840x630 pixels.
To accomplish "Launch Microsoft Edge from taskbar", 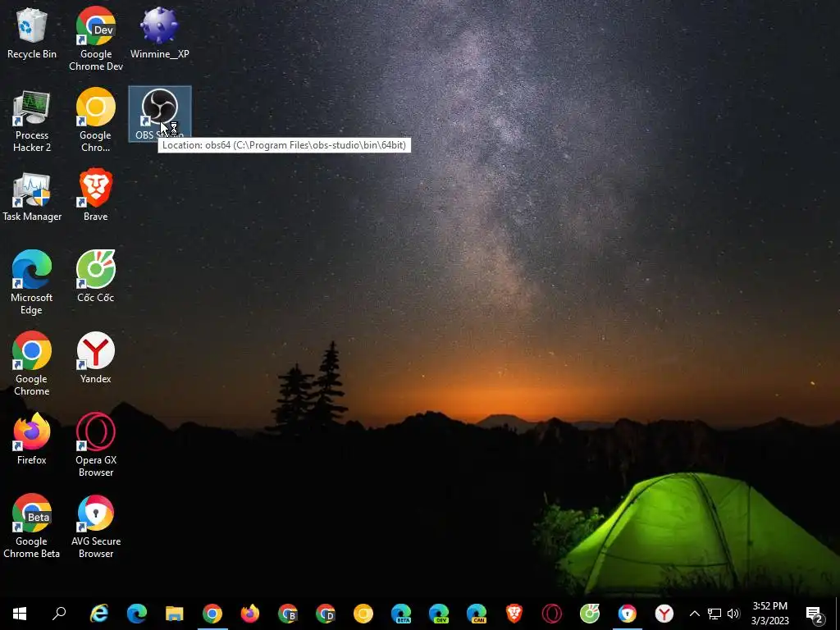I will pos(137,614).
